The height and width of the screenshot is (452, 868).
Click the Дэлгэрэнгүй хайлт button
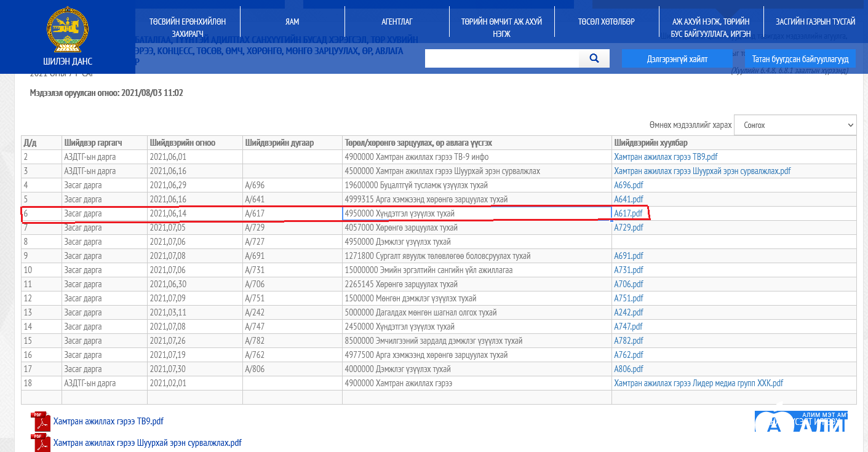pos(677,59)
